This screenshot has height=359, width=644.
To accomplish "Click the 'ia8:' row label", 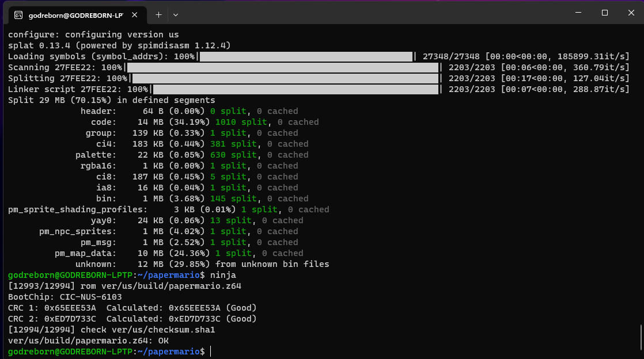I will point(106,188).
